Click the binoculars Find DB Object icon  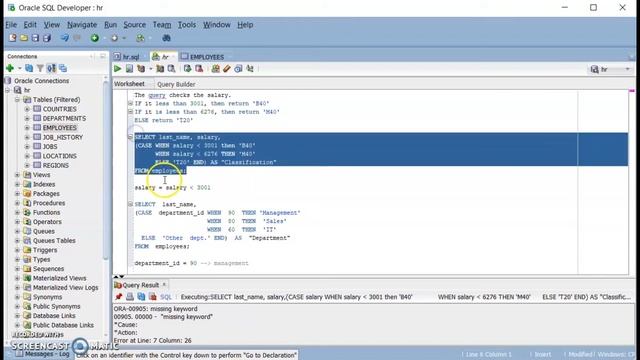point(166,38)
